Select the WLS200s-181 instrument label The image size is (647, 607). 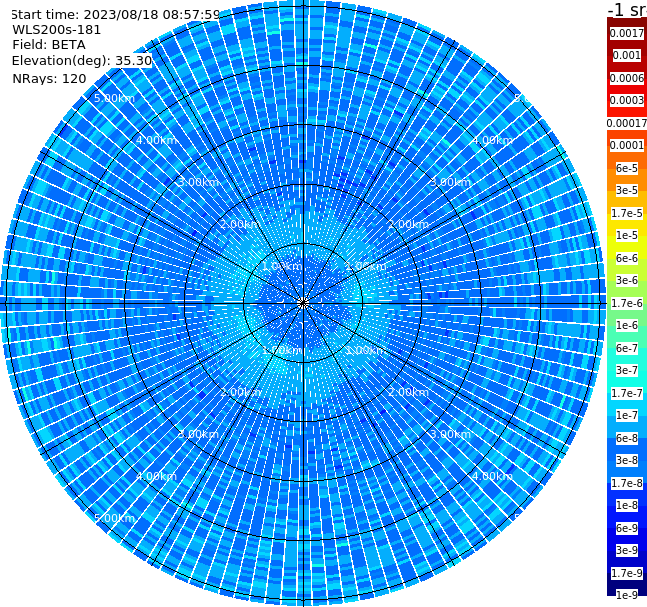(57, 30)
